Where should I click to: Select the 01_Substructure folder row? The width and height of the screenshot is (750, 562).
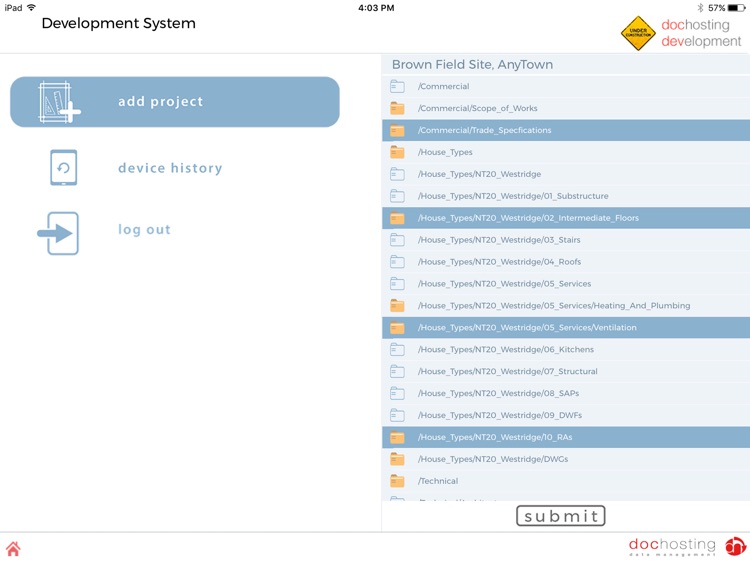[566, 196]
